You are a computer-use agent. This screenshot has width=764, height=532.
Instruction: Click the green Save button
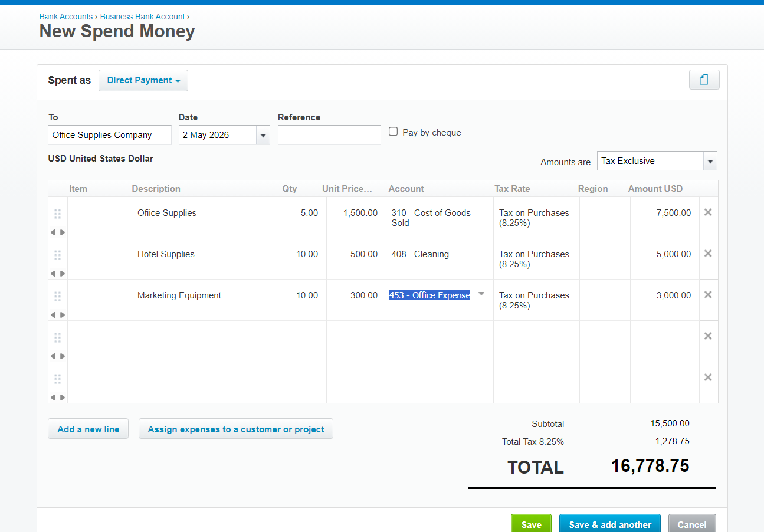[x=531, y=524]
